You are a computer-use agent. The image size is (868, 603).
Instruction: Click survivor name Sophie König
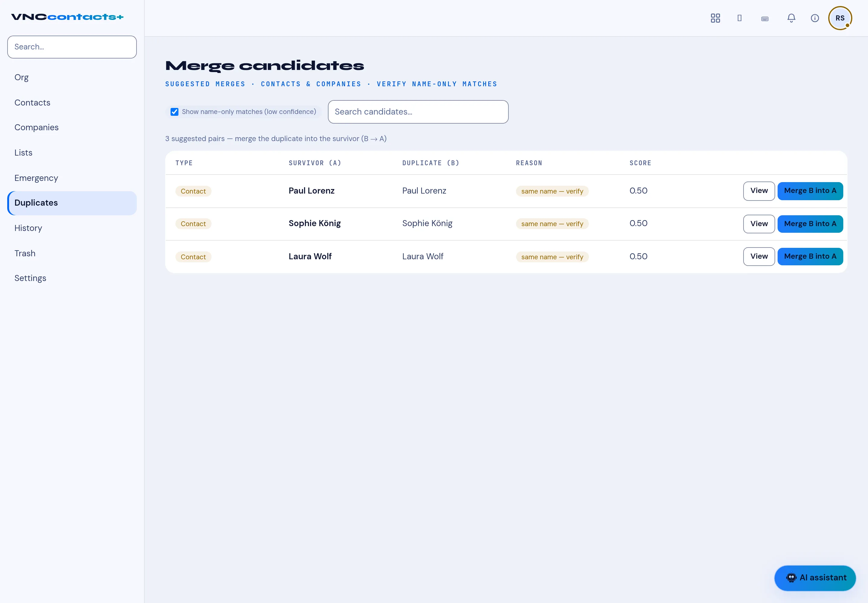(314, 224)
